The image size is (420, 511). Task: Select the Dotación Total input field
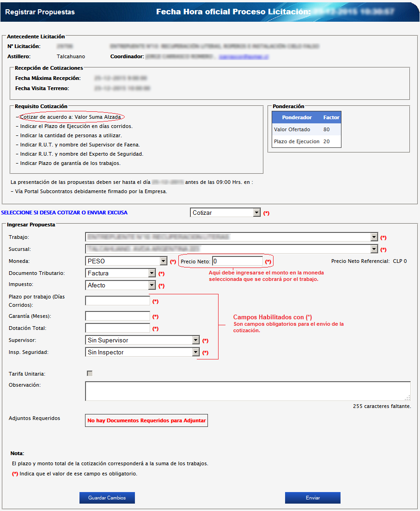[118, 328]
